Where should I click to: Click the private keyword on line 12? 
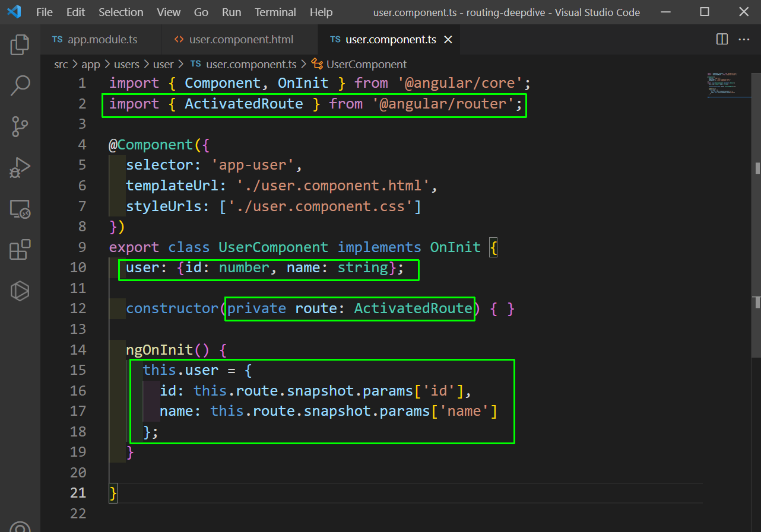click(x=257, y=308)
